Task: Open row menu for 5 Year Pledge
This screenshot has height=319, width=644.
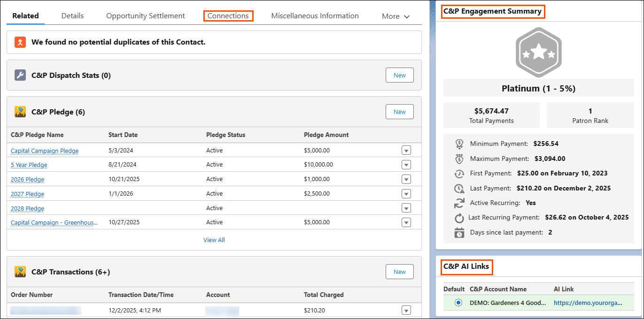Action: coord(406,165)
